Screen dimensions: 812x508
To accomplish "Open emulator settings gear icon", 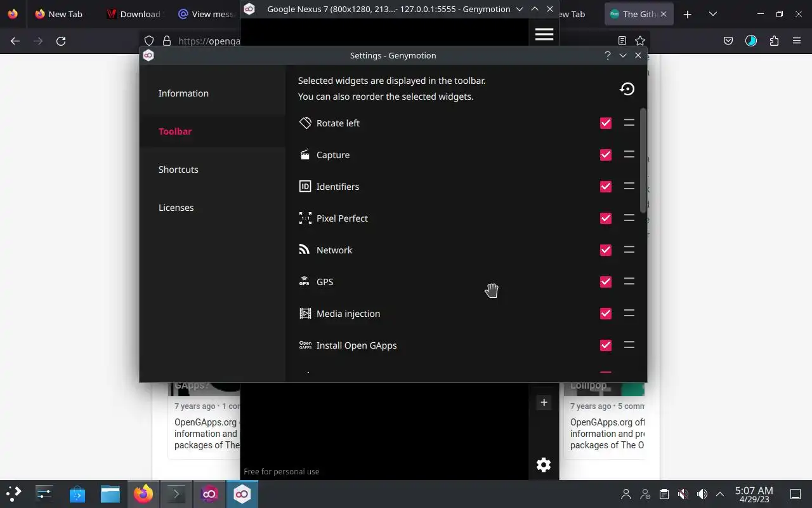I will [544, 465].
